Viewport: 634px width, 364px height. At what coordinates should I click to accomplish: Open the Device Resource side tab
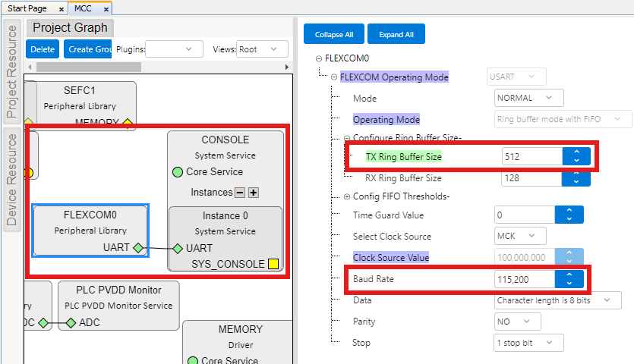tap(12, 179)
